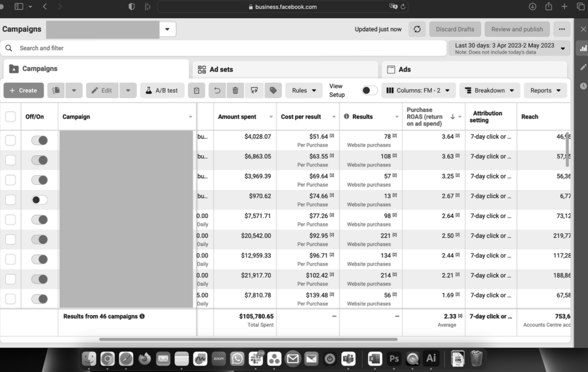Click the Search and filter field
The height and width of the screenshot is (372, 588).
coord(220,48)
